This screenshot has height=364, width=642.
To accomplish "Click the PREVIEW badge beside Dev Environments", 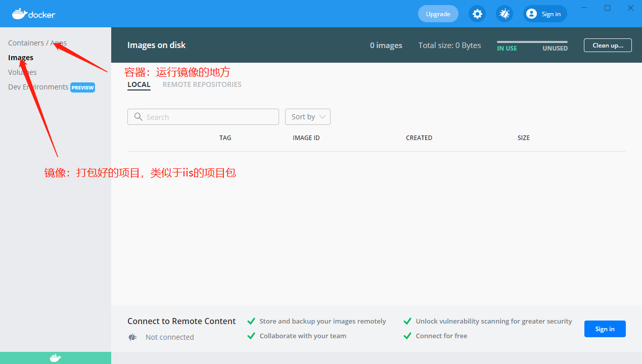I will click(82, 87).
